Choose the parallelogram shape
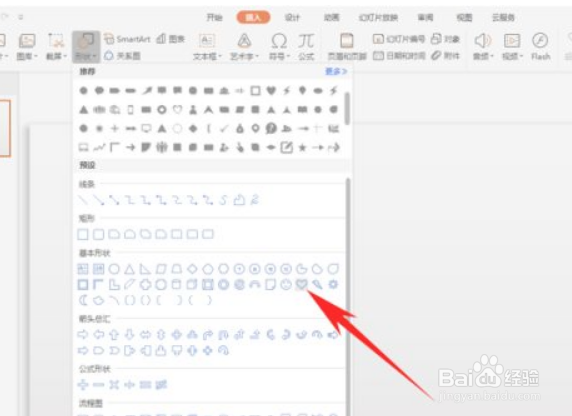 161,269
